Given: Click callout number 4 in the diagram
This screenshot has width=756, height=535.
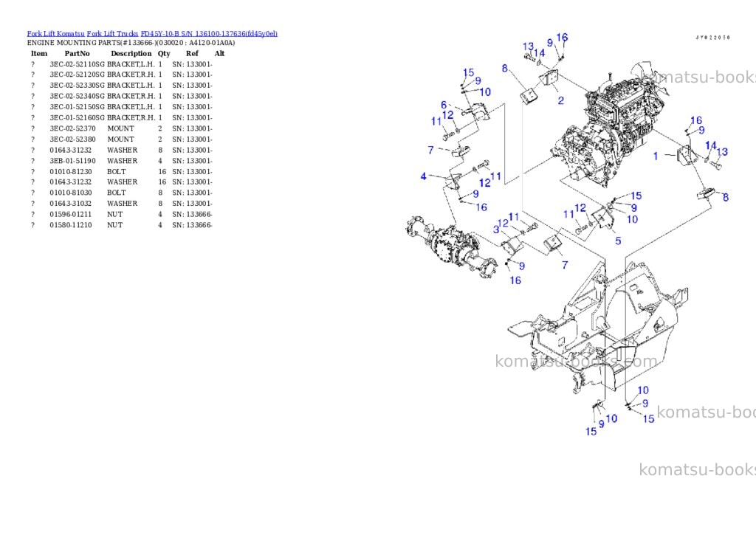Looking at the screenshot, I should point(423,176).
